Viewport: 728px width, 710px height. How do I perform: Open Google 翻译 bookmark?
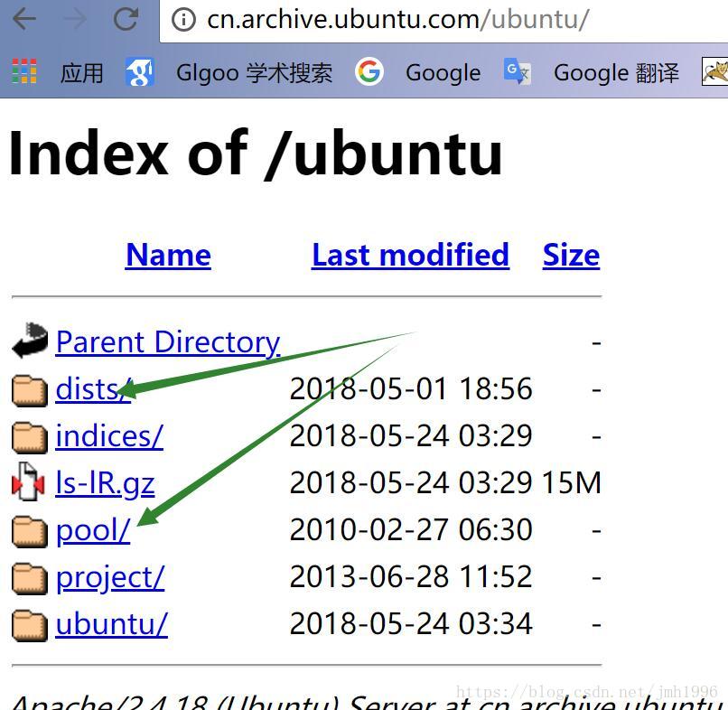616,73
